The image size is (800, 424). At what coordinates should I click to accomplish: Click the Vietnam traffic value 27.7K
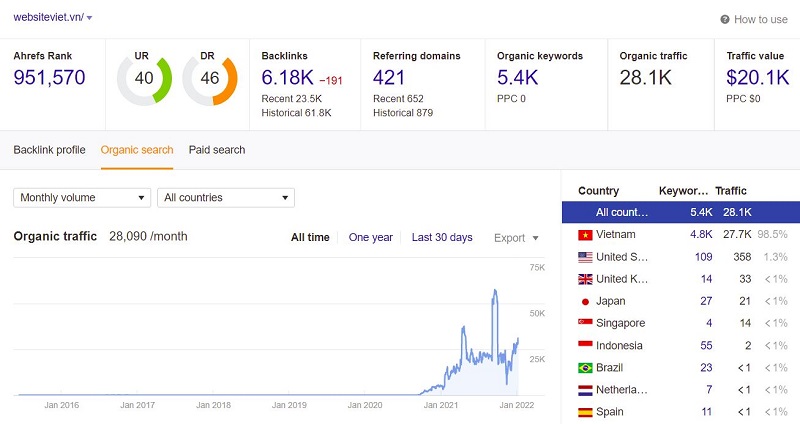coord(737,234)
